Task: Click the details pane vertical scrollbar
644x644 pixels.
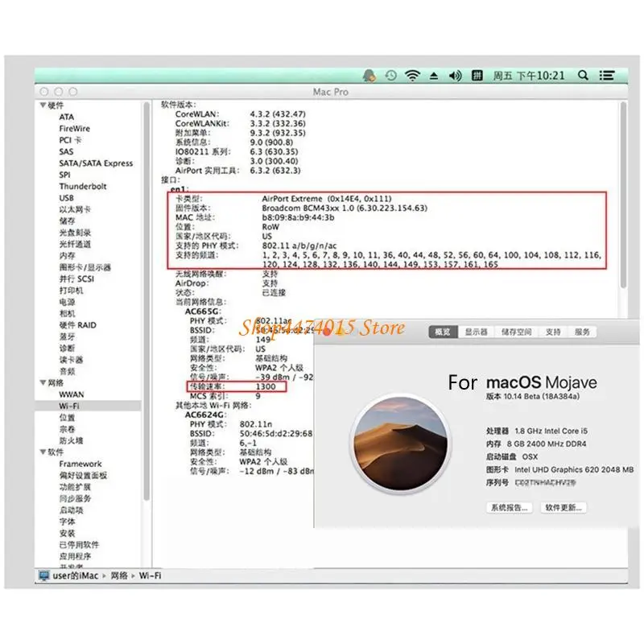Action: (x=623, y=195)
